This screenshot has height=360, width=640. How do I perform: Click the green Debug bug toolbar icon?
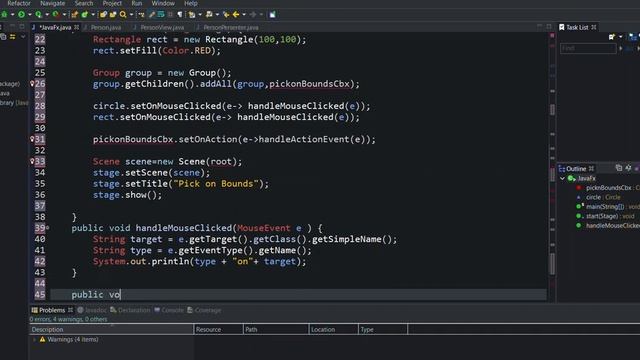point(4,15)
